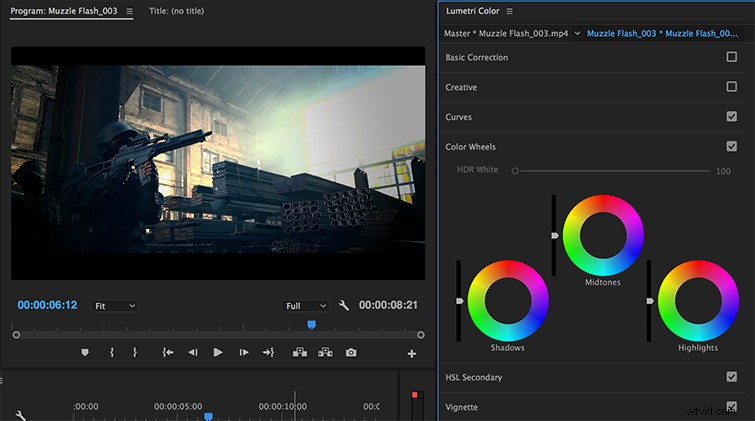Uncheck the HSL Secondary checkbox
Image resolution: width=755 pixels, height=421 pixels.
coord(731,377)
